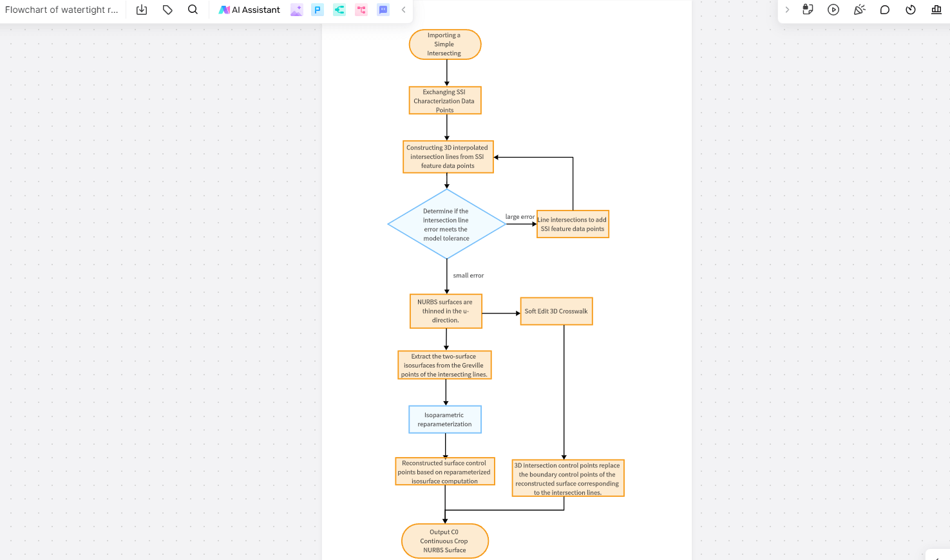
Task: Click the document title 'Flowchart of watertight r...'
Action: click(62, 10)
